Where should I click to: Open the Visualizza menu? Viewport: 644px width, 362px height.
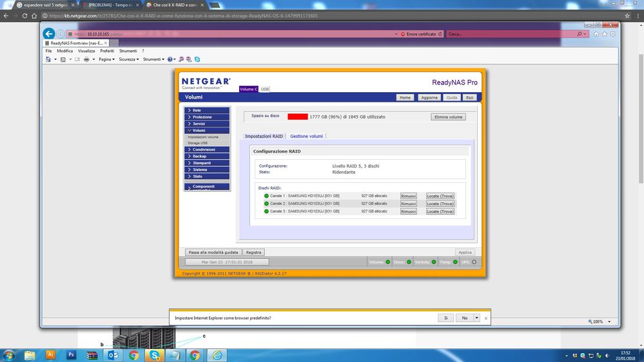[86, 51]
